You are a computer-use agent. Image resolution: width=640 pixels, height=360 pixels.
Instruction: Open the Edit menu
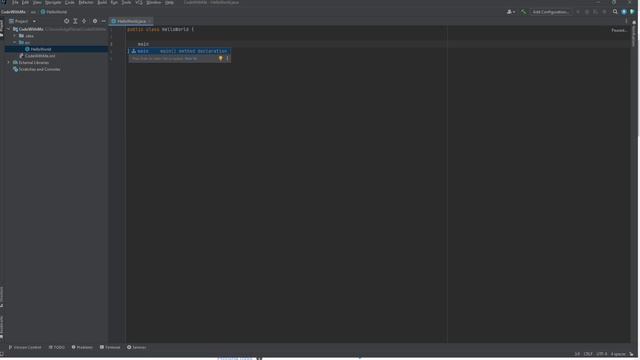[x=25, y=2]
